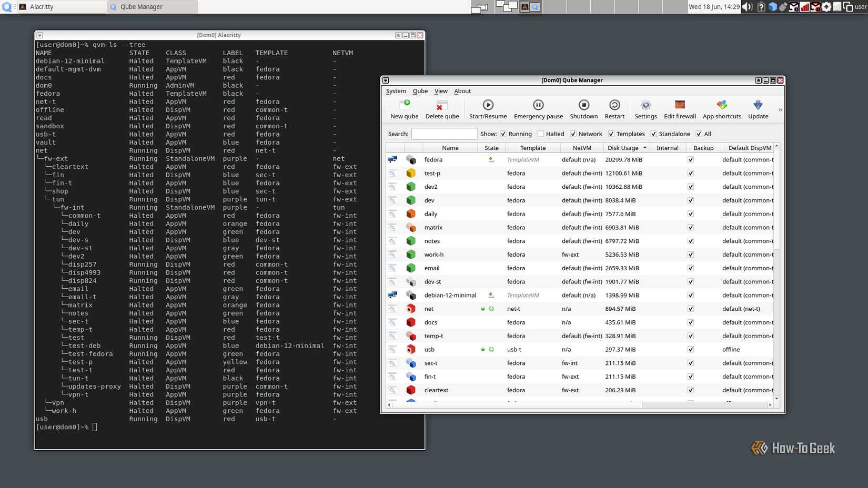Sort by the Disk Usage column header
The image size is (868, 488).
coord(623,148)
